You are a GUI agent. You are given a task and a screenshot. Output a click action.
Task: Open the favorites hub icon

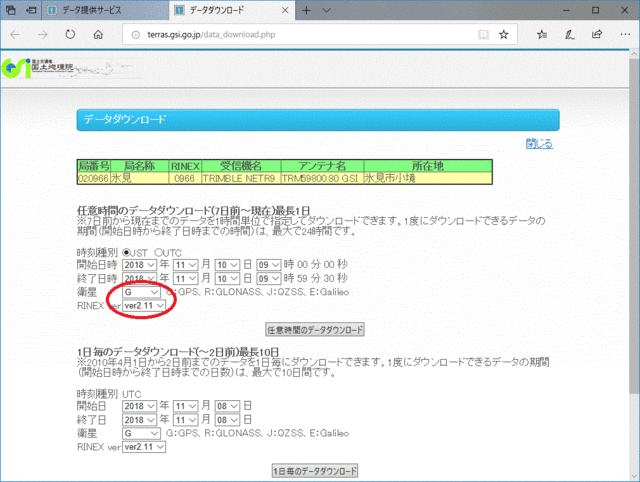click(x=542, y=35)
